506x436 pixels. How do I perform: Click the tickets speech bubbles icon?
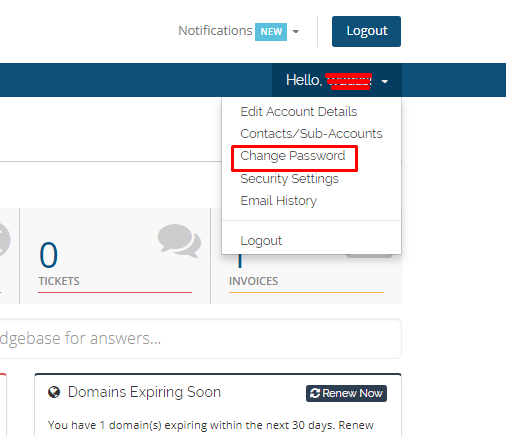pos(179,241)
